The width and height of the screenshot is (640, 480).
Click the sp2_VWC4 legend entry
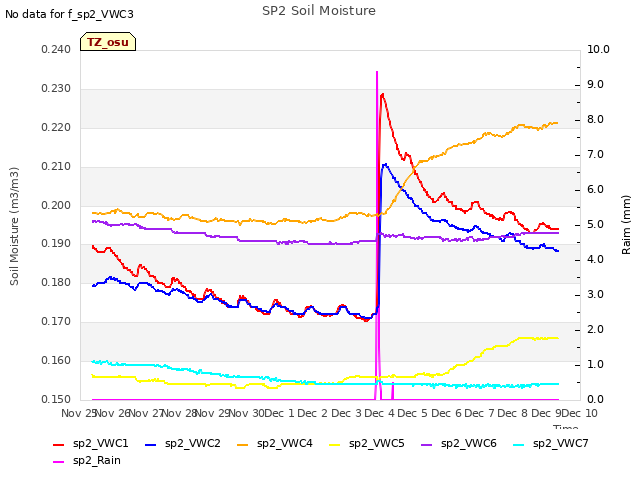point(275,444)
